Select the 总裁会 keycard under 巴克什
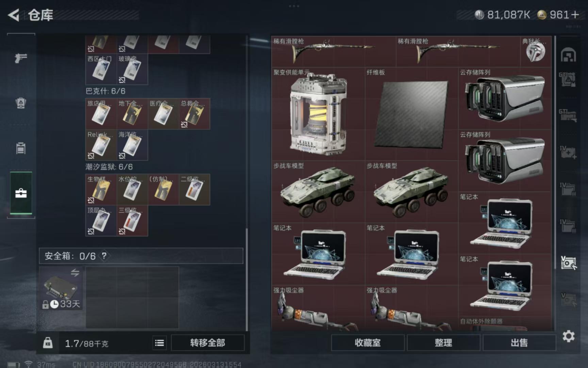Screen dimensions: 588x368 click(x=194, y=114)
